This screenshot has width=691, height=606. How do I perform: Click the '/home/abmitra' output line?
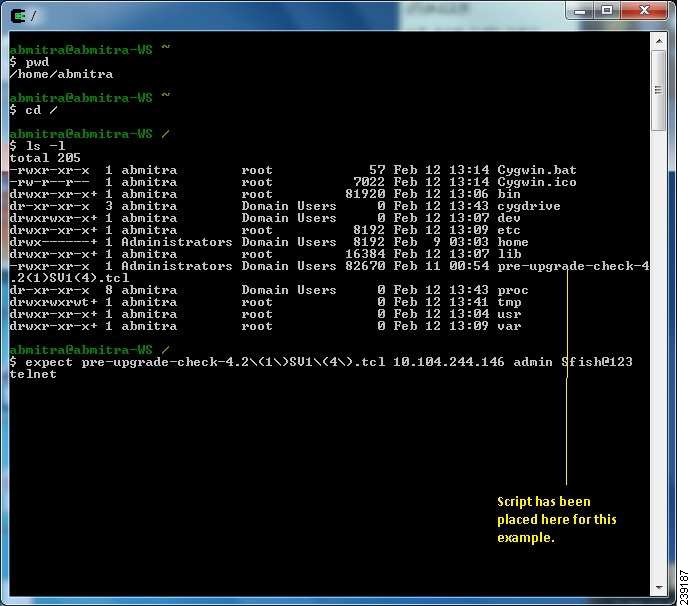click(61, 74)
